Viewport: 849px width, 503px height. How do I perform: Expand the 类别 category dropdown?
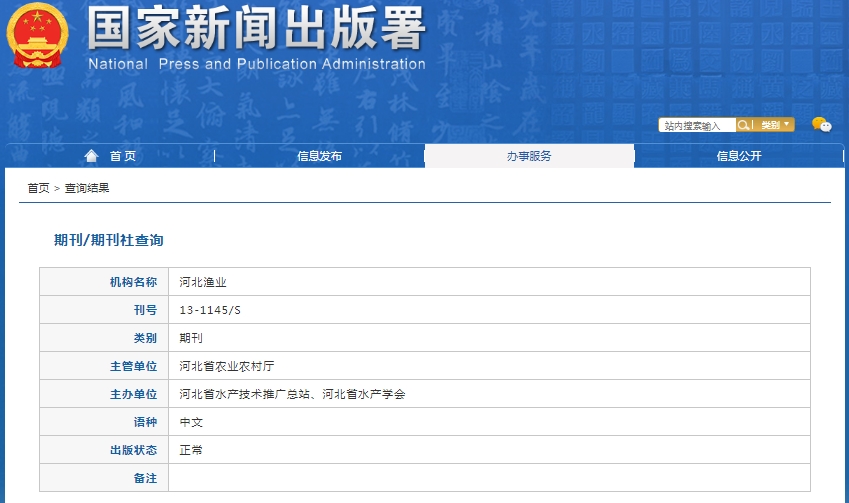click(x=774, y=125)
